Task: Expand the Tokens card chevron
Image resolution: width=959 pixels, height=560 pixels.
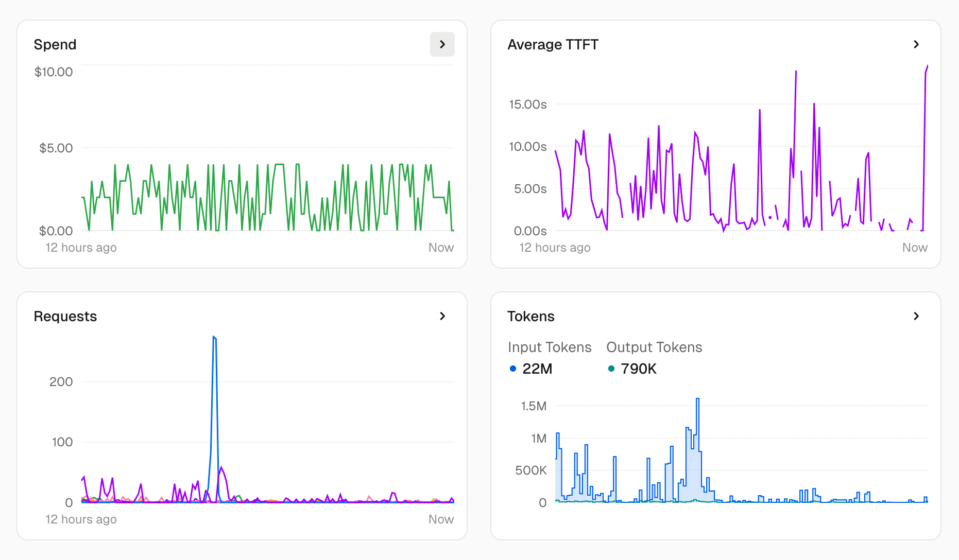Action: 916,316
